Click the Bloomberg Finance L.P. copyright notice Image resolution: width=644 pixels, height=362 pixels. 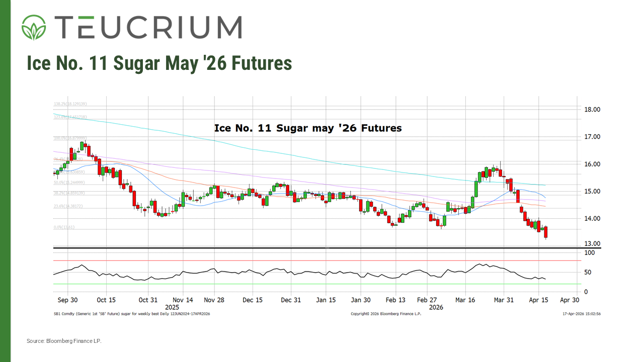(x=385, y=314)
